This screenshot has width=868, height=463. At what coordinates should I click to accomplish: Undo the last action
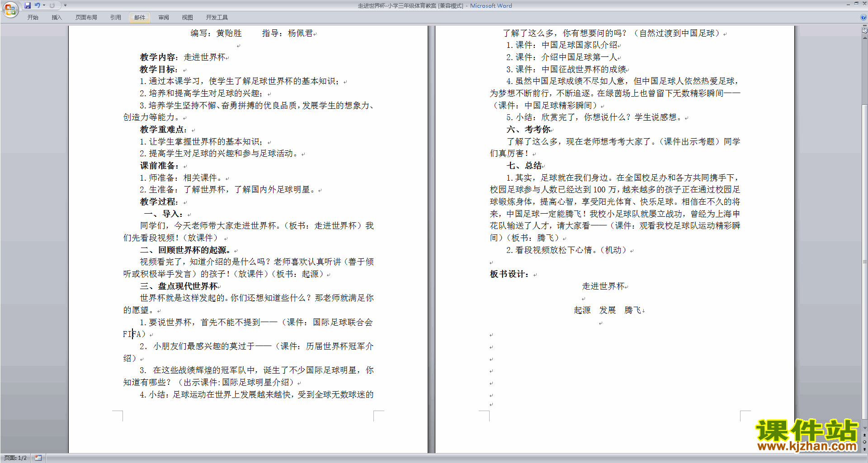pyautogui.click(x=38, y=5)
